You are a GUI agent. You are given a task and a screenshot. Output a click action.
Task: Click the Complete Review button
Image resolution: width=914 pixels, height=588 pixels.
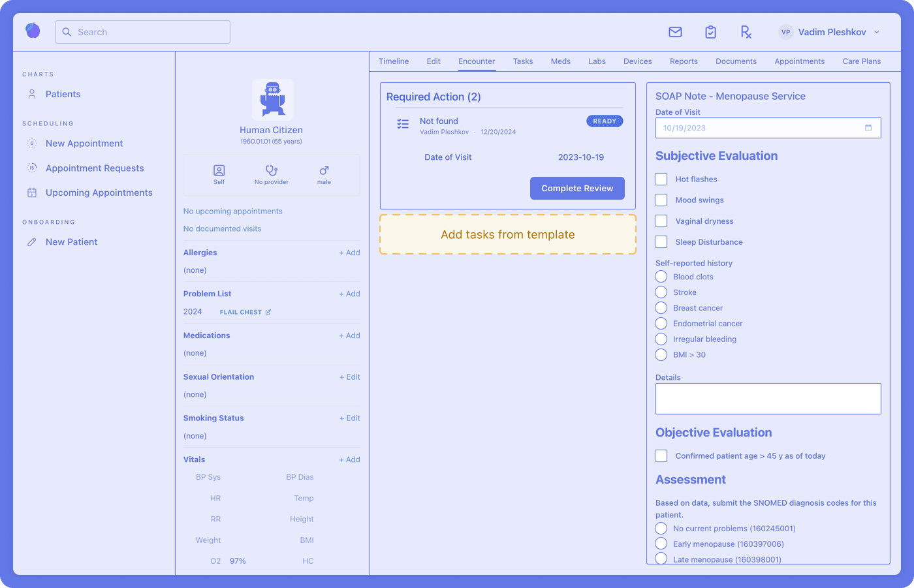577,188
